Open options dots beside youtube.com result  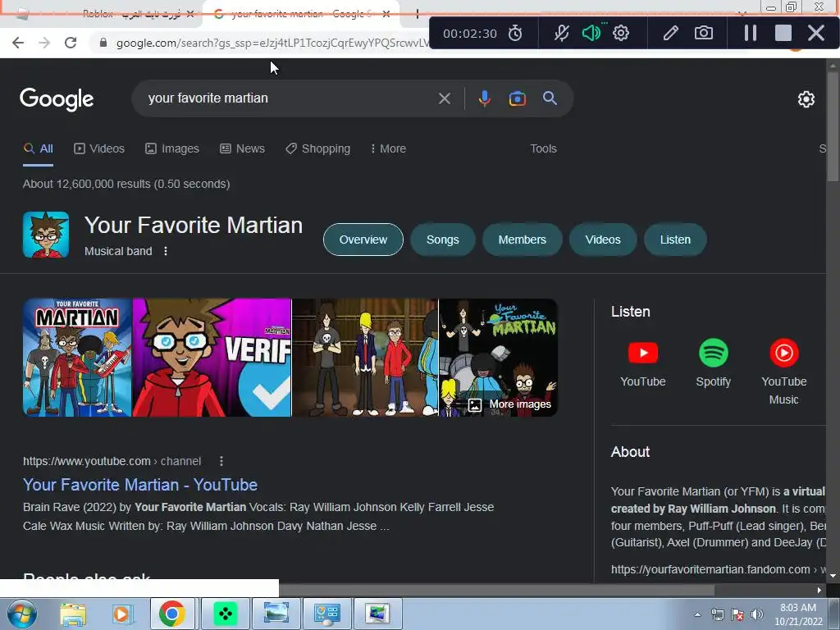(x=221, y=461)
